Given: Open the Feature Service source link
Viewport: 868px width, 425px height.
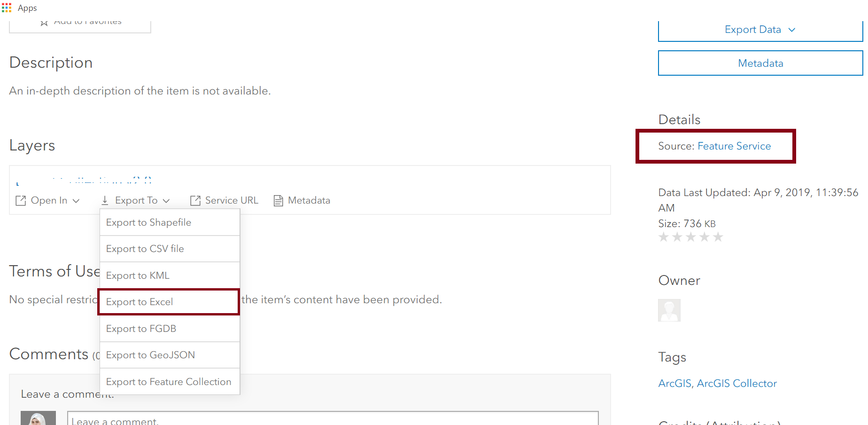Looking at the screenshot, I should point(734,146).
